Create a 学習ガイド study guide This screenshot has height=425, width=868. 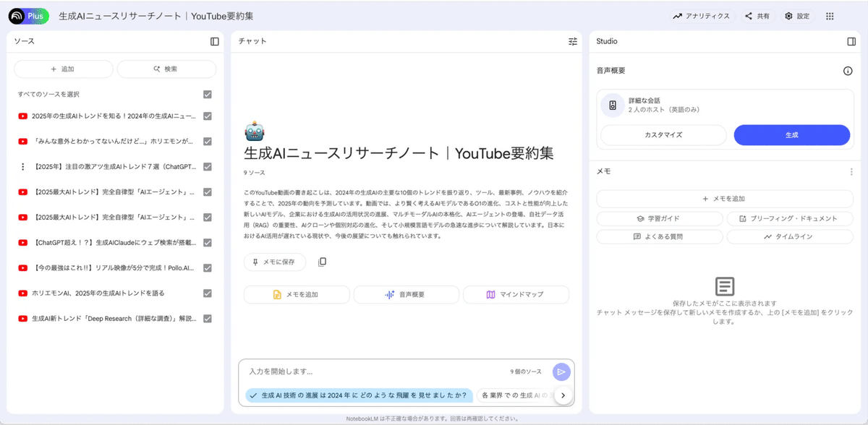tap(659, 218)
